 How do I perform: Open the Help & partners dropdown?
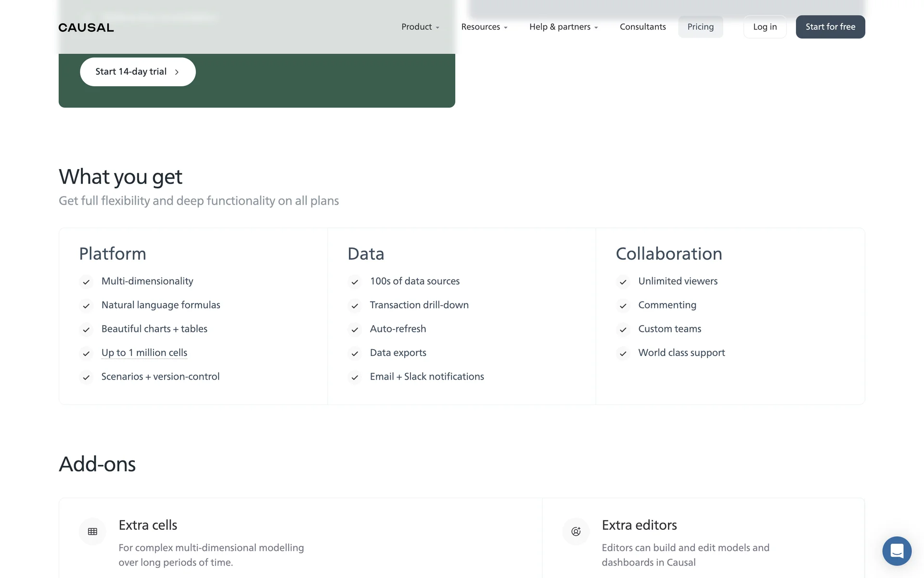click(x=564, y=27)
